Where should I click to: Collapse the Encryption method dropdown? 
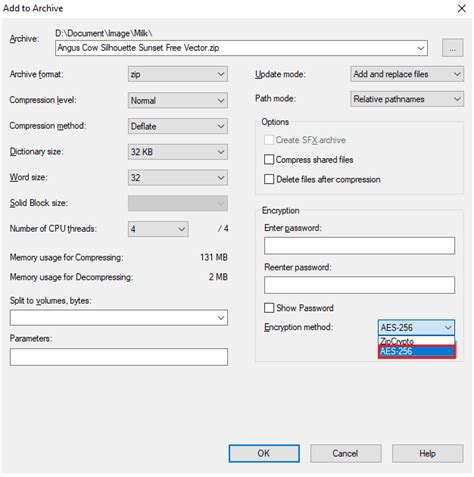click(x=416, y=327)
